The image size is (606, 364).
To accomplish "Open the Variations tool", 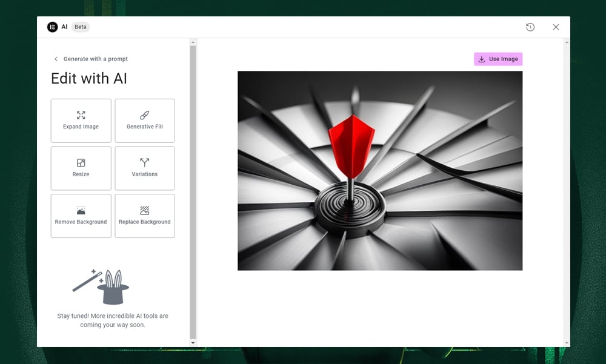I will point(144,168).
